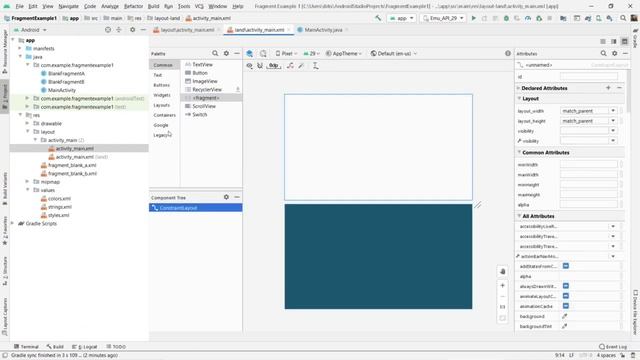Click the Debug app bug icon

point(506,18)
